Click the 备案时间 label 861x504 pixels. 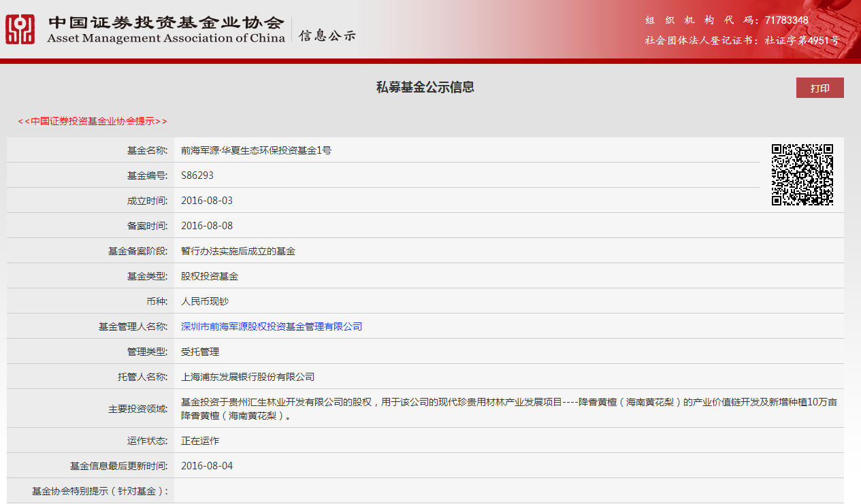pos(147,226)
